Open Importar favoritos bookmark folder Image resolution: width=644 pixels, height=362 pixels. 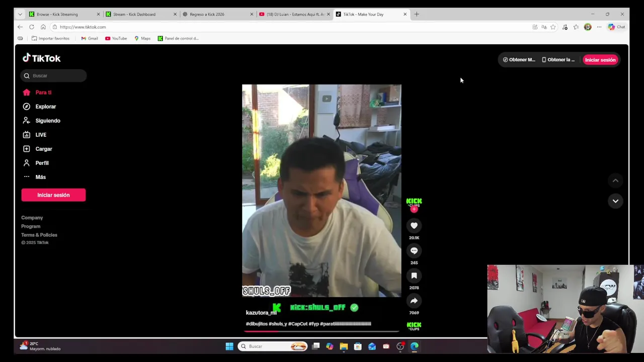[50, 38]
